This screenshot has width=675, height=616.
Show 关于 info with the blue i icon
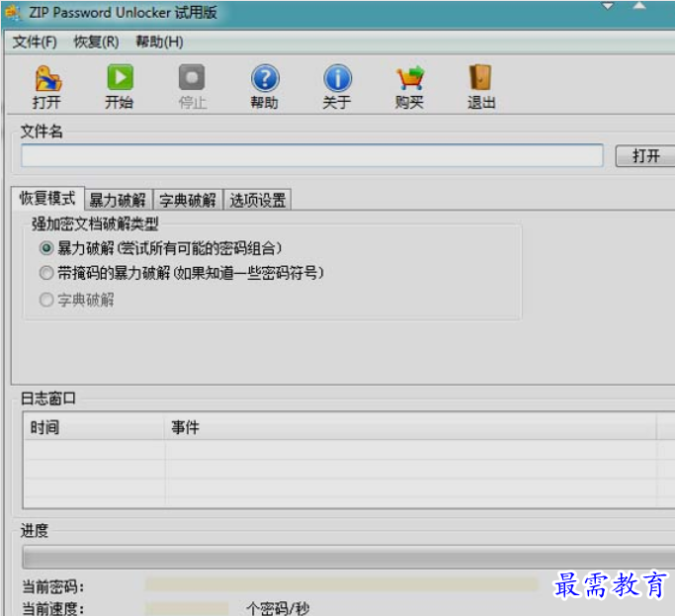338,78
